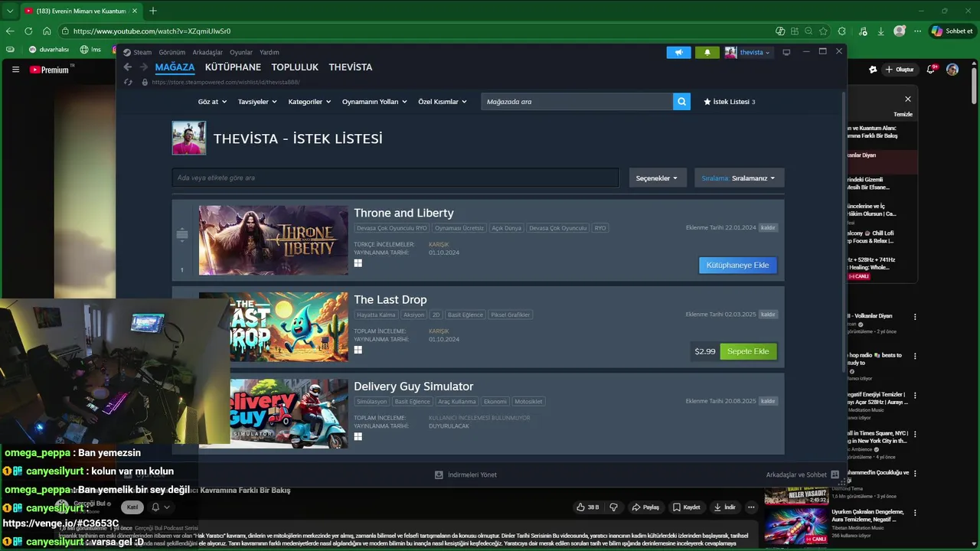Expand Oynamanın Yolları dropdown
This screenshot has height=551, width=980.
[x=374, y=102]
